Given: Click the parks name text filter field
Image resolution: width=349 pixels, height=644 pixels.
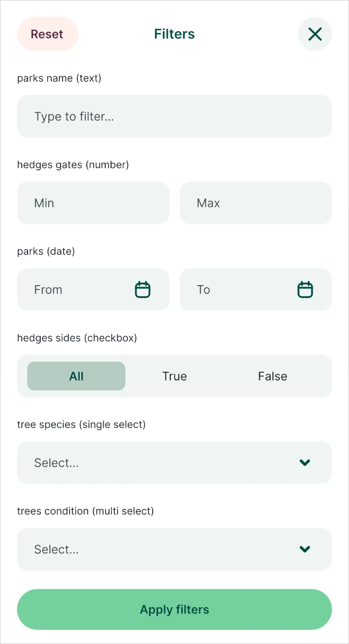Looking at the screenshot, I should coord(174,116).
